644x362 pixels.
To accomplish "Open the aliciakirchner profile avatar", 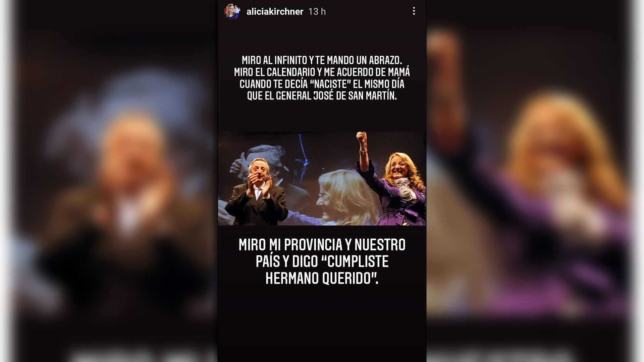I will [232, 11].
